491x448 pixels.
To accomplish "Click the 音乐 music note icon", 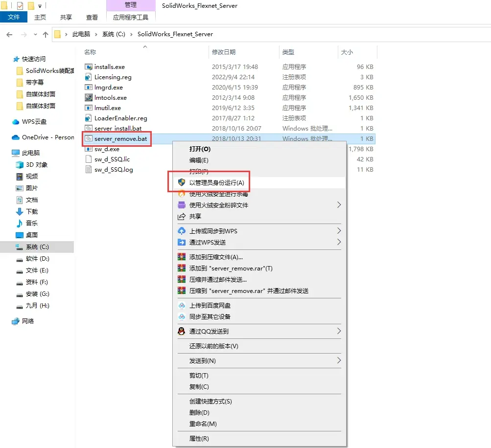I will [20, 224].
